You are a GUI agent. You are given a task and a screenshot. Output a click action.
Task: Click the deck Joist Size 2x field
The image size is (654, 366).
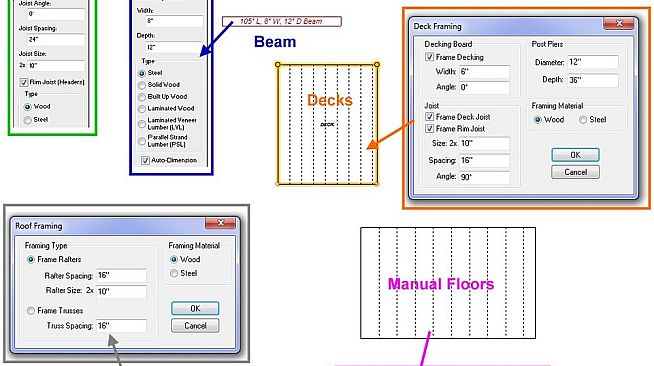click(484, 143)
